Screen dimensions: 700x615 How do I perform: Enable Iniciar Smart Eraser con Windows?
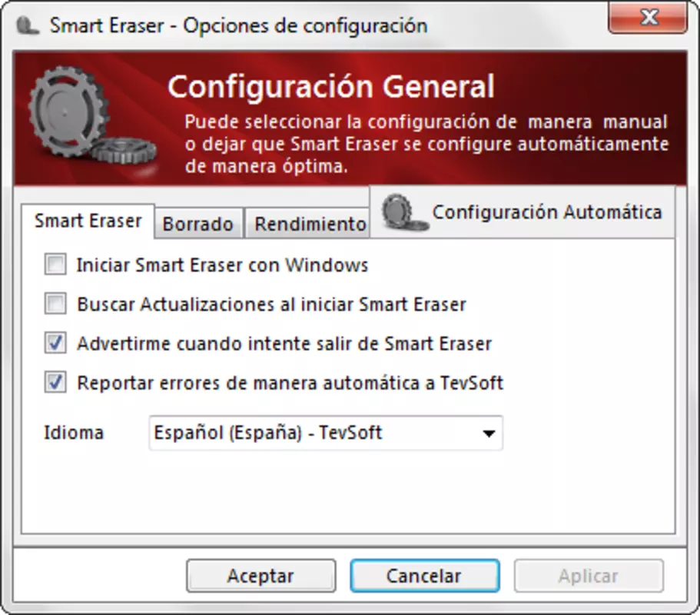tap(55, 264)
